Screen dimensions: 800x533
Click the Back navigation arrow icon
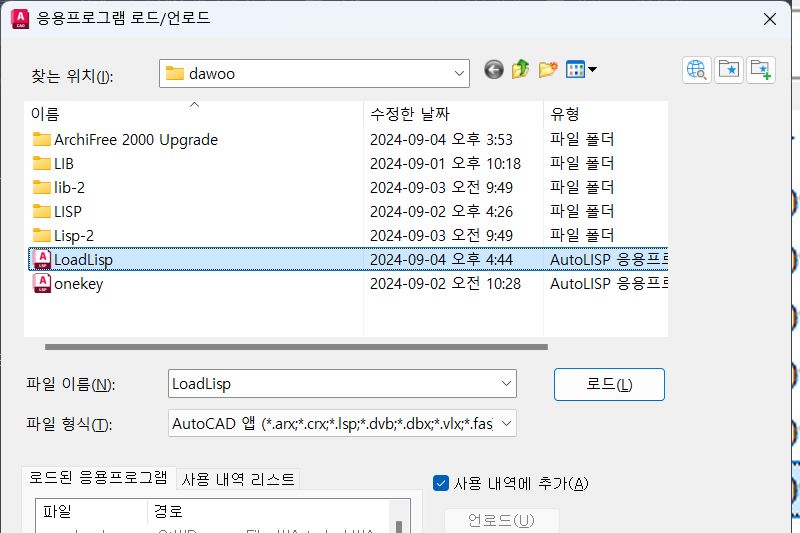(x=493, y=69)
